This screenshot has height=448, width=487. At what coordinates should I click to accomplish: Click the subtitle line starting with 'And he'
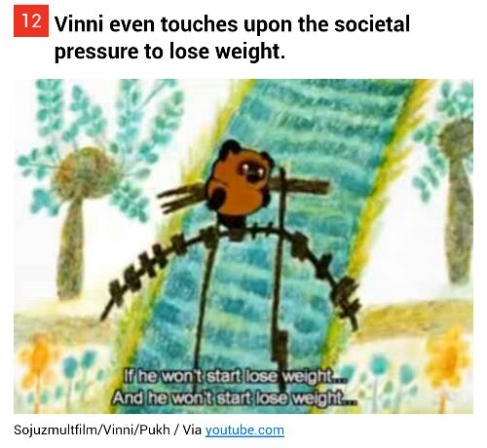235,397
